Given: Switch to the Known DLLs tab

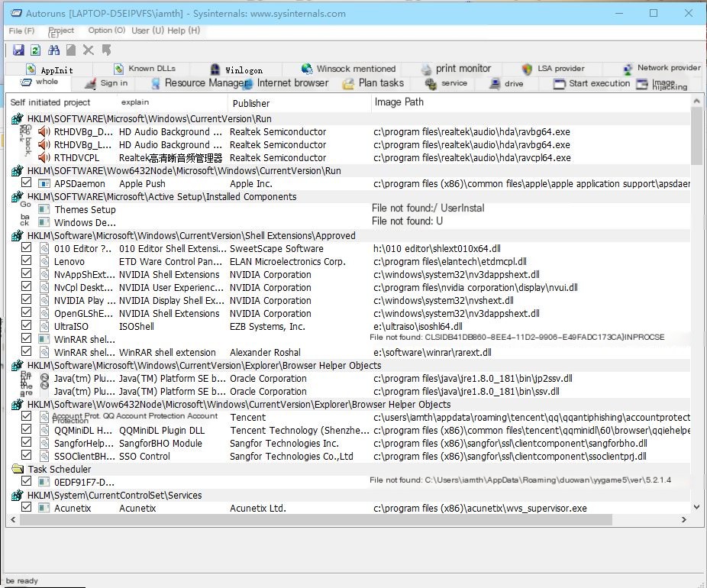Looking at the screenshot, I should pos(145,69).
